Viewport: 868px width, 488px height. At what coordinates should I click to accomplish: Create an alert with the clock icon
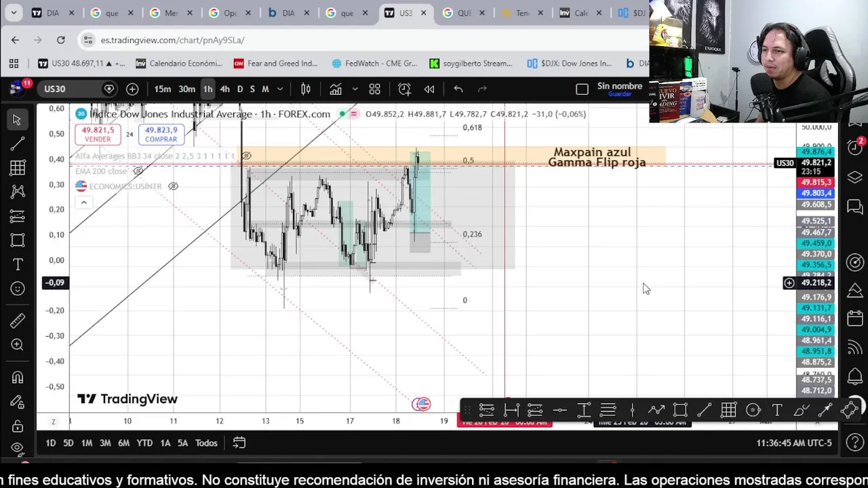click(x=404, y=89)
